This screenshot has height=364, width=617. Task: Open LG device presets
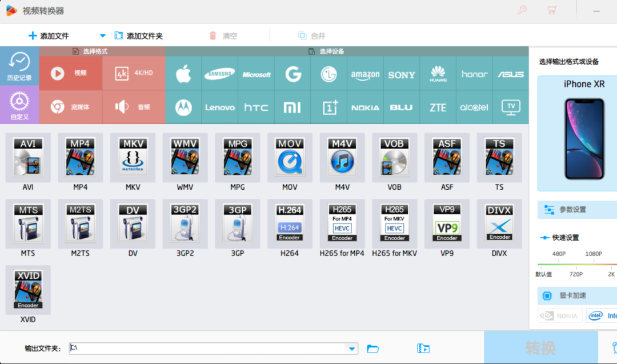(x=328, y=74)
